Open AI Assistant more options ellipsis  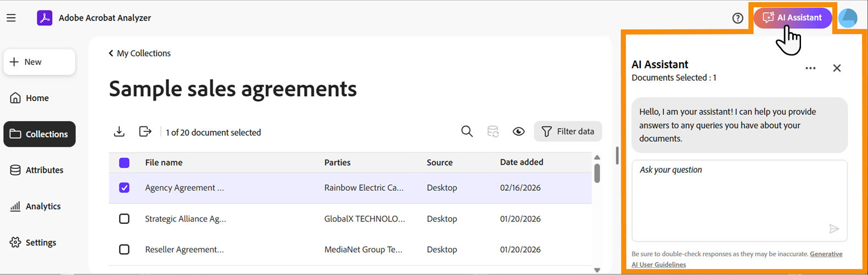click(810, 68)
